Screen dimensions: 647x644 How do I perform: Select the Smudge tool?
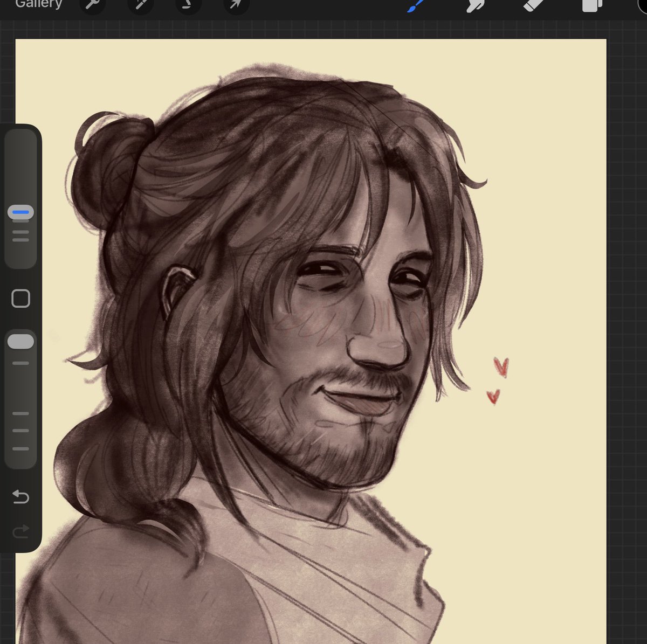click(x=476, y=6)
